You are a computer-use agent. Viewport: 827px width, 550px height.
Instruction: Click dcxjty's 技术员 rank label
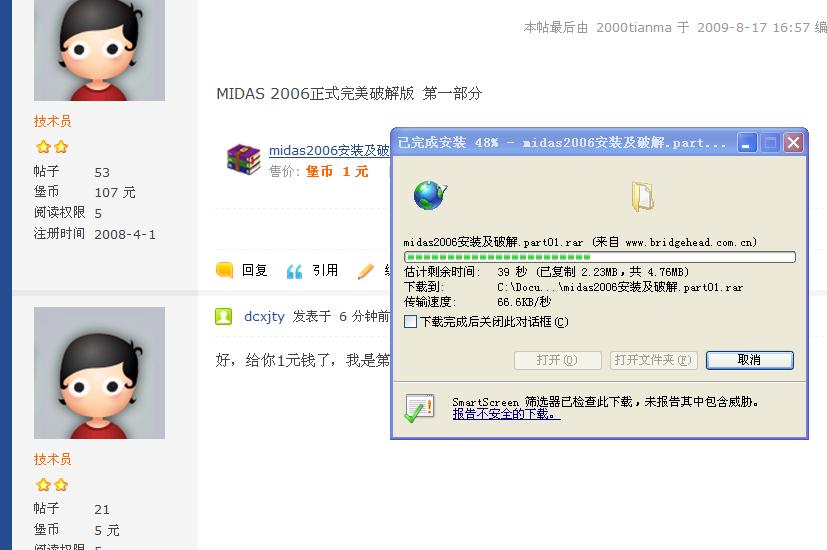[52, 459]
